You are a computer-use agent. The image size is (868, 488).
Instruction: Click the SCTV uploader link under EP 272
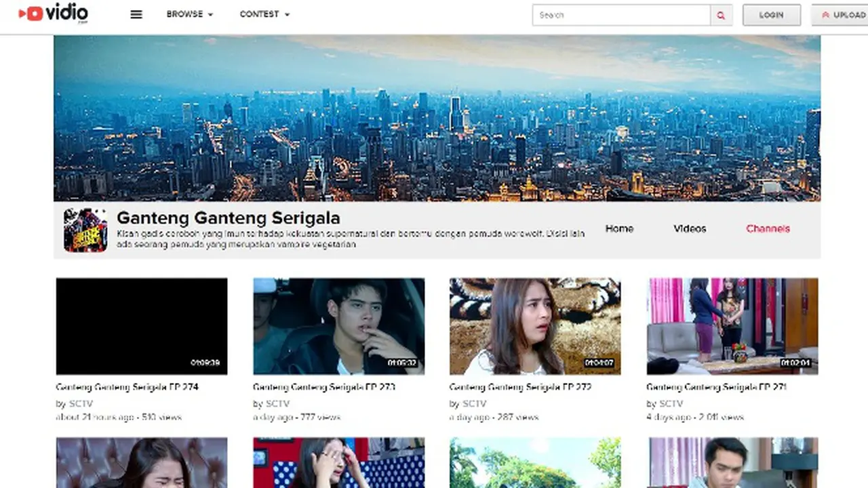[475, 404]
